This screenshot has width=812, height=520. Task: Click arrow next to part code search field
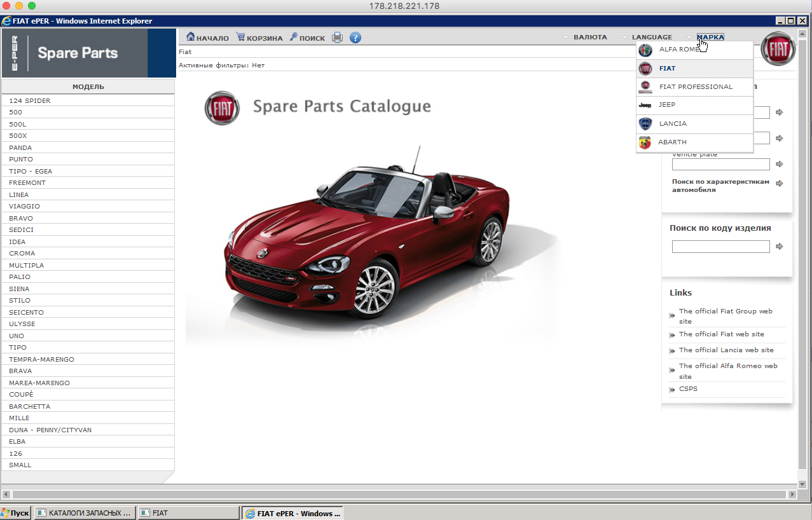click(780, 247)
